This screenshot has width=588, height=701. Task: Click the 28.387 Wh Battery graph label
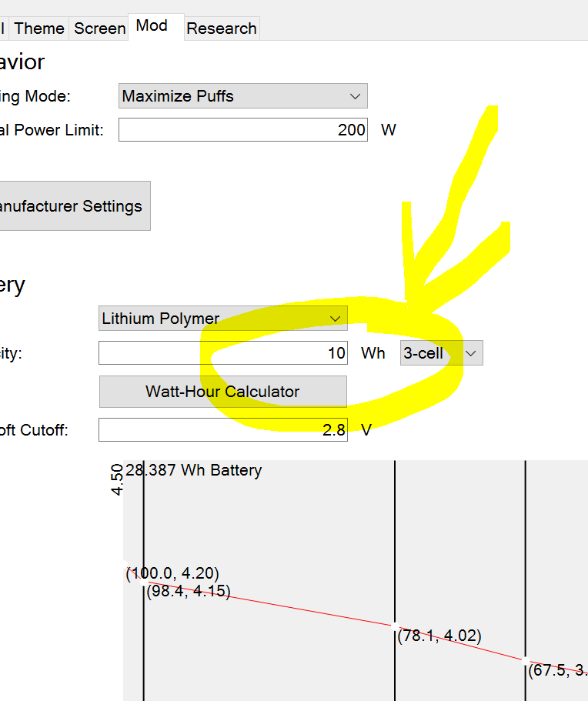(193, 470)
